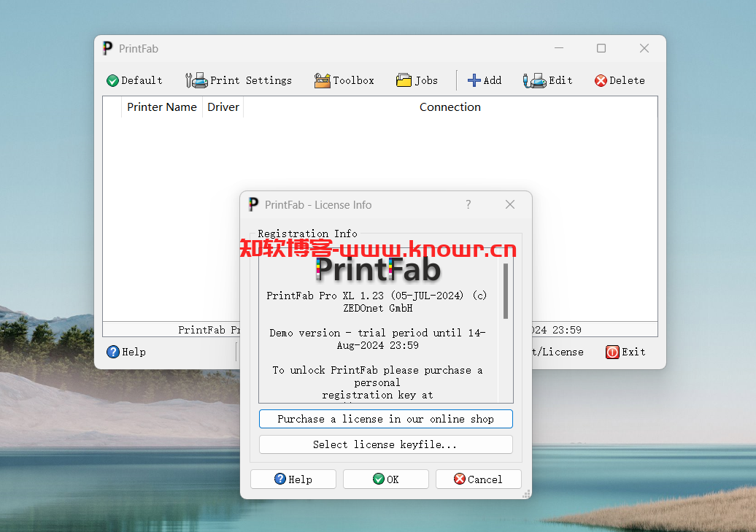Click the Driver column header
Screen dimensions: 756x532
coord(223,107)
